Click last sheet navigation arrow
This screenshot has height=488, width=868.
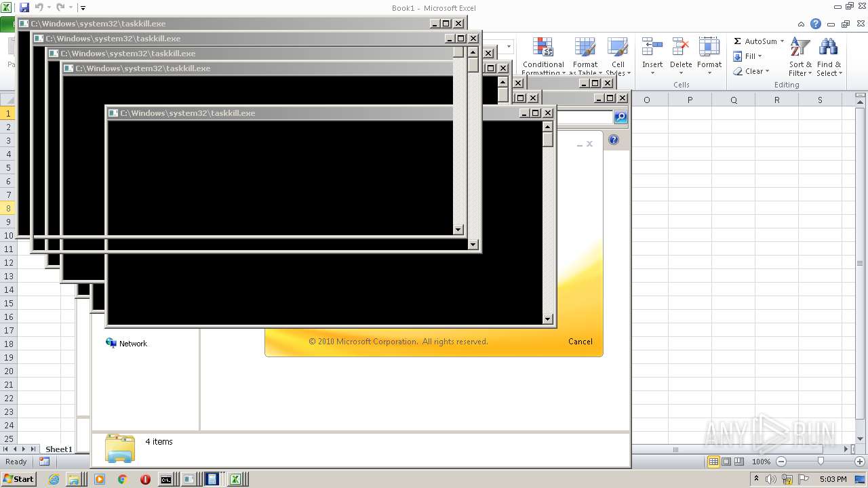[33, 449]
